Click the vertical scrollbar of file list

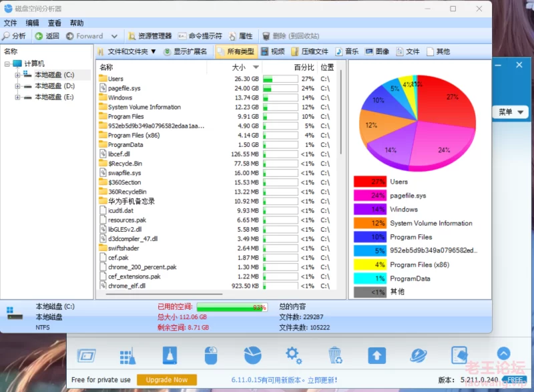pos(340,112)
